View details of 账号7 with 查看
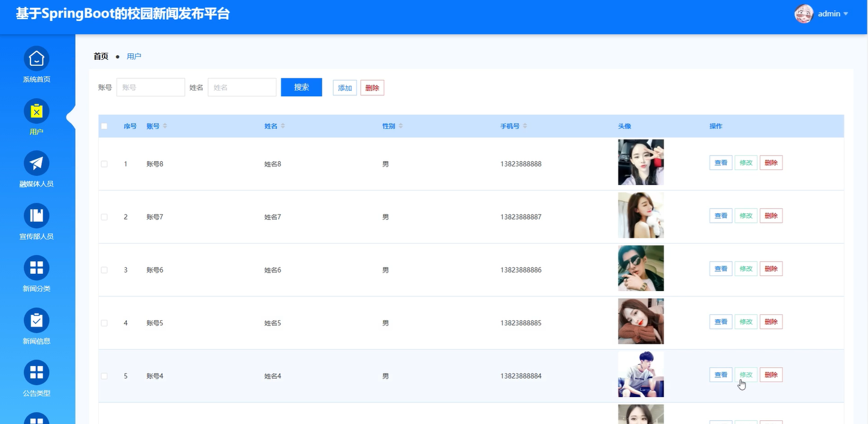868x424 pixels. point(721,216)
